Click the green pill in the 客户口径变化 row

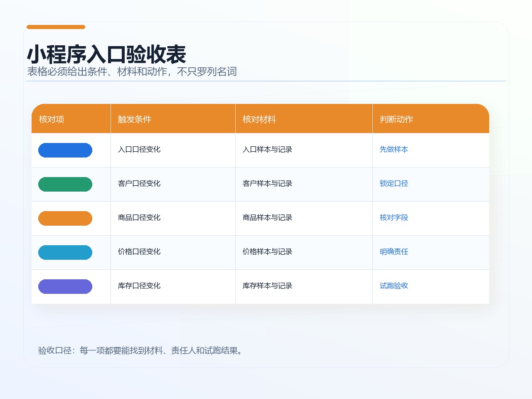(65, 184)
